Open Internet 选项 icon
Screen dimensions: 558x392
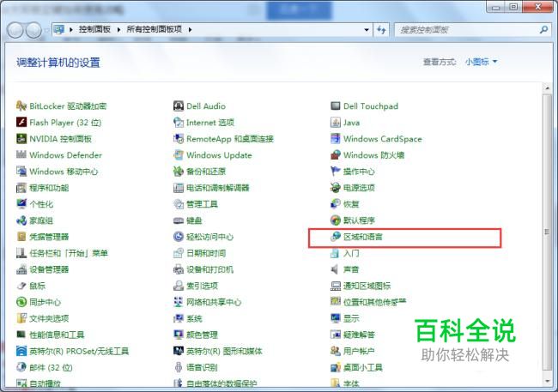click(179, 123)
